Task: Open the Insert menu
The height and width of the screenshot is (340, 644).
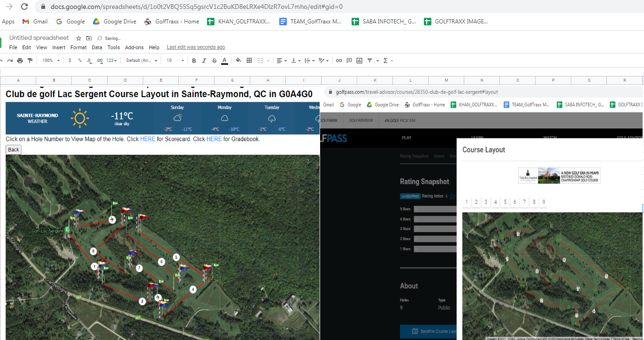Action: coord(59,47)
